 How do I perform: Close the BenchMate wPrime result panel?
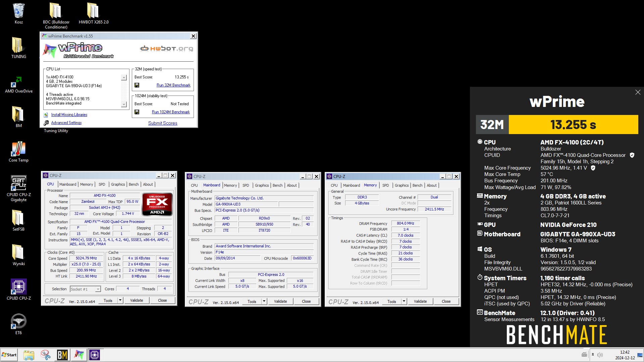pos(638,92)
